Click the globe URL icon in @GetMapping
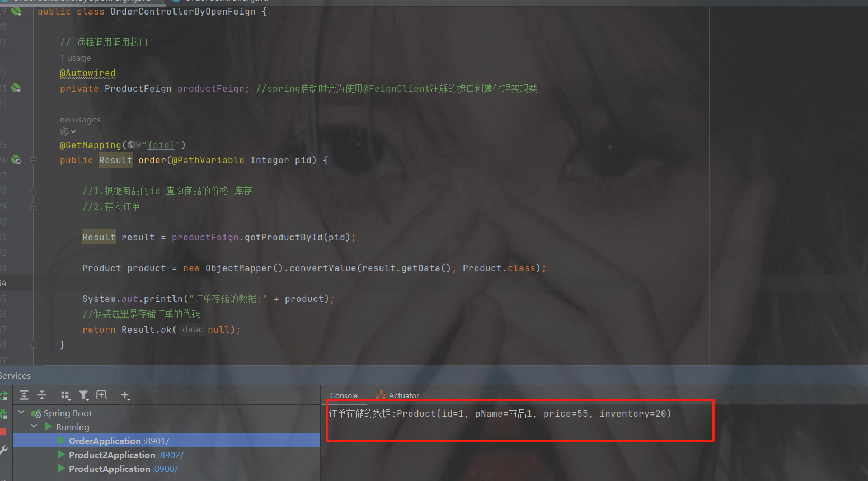Image resolution: width=868 pixels, height=481 pixels. [x=131, y=145]
